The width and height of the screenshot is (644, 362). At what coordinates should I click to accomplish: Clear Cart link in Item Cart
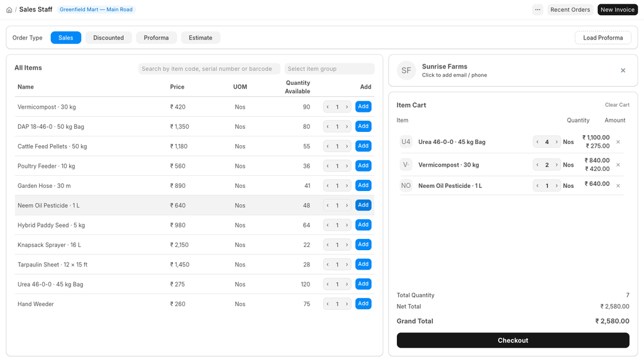(617, 105)
